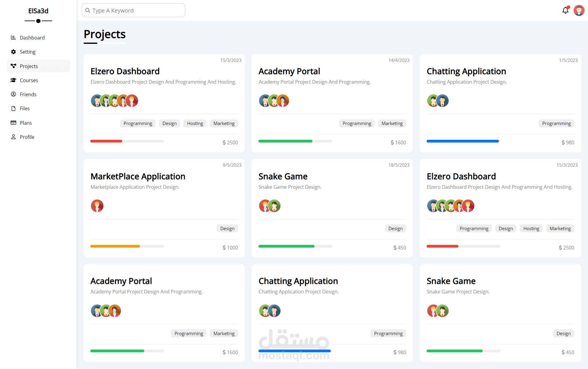Click the Profile user icon in the sidebar
Image resolution: width=588 pixels, height=369 pixels.
(13, 137)
